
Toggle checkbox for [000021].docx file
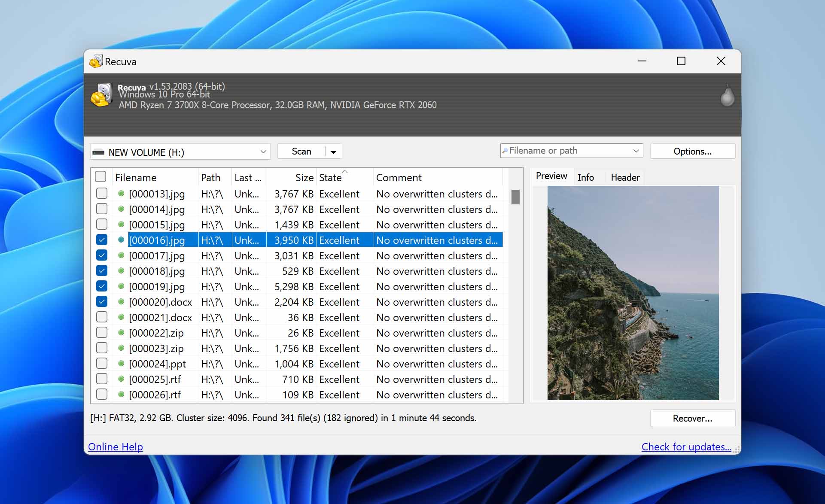(x=102, y=317)
